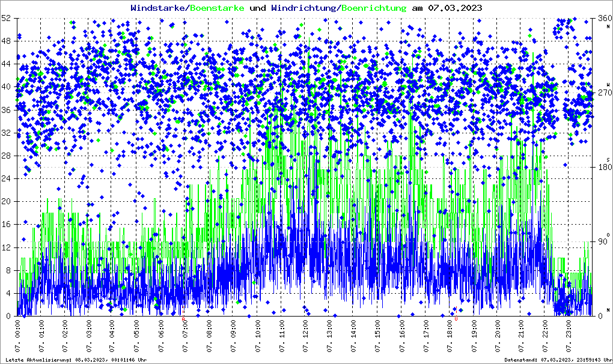Click the '07. 08:00' time axis label

coord(209,336)
